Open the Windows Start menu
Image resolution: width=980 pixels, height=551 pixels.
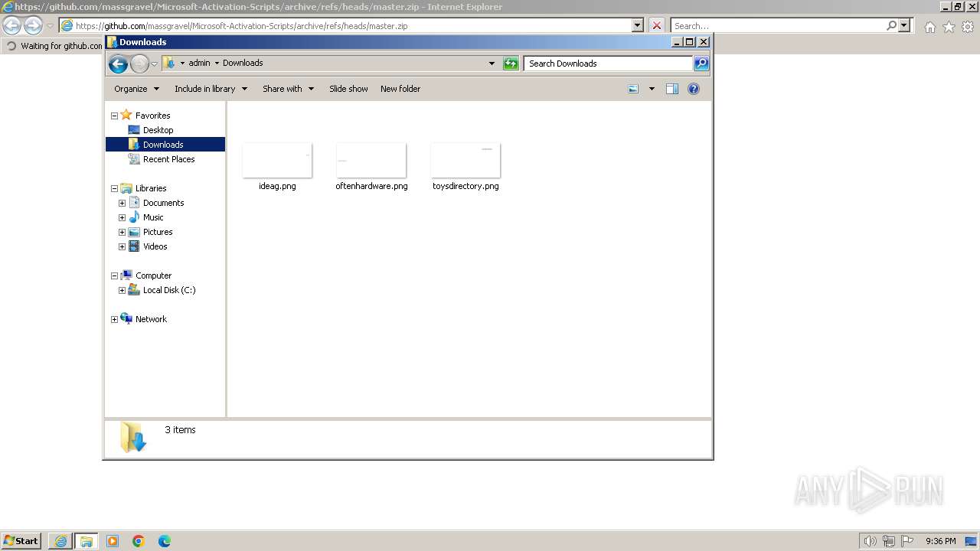[21, 541]
